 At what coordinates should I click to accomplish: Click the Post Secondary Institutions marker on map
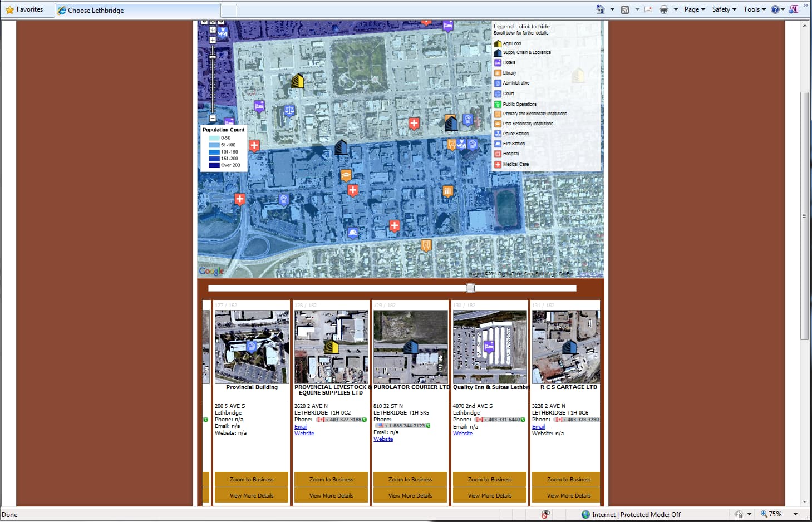(x=346, y=176)
